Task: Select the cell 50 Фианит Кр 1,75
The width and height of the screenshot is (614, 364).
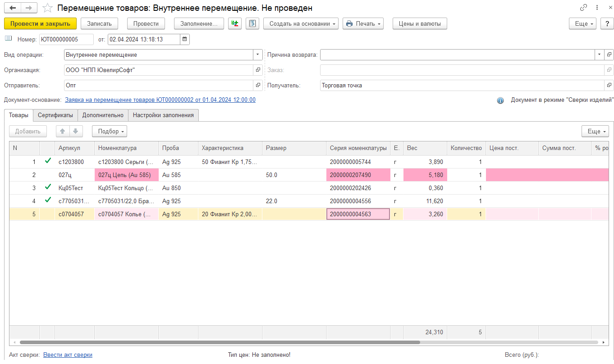Action: (x=230, y=162)
